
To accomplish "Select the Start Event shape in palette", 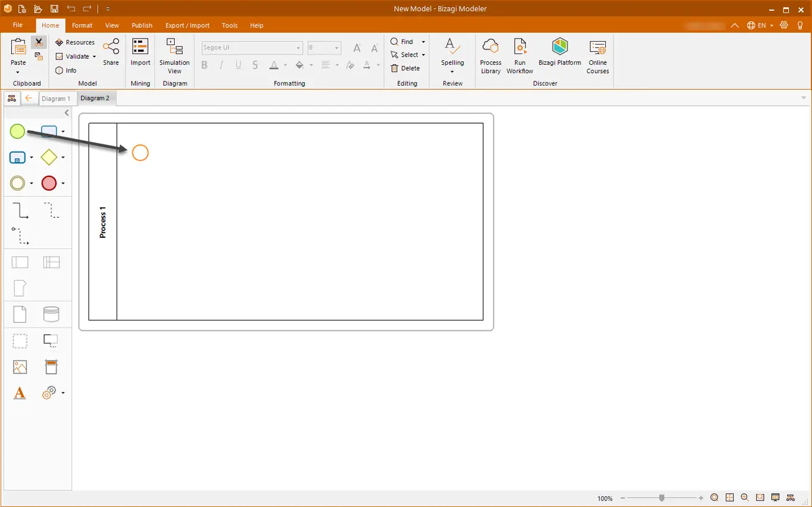I will pos(17,131).
